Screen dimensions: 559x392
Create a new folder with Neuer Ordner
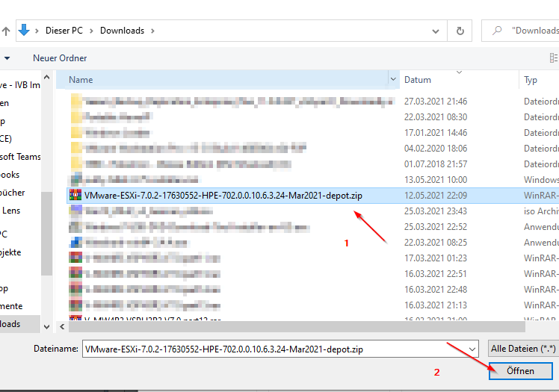pos(60,58)
